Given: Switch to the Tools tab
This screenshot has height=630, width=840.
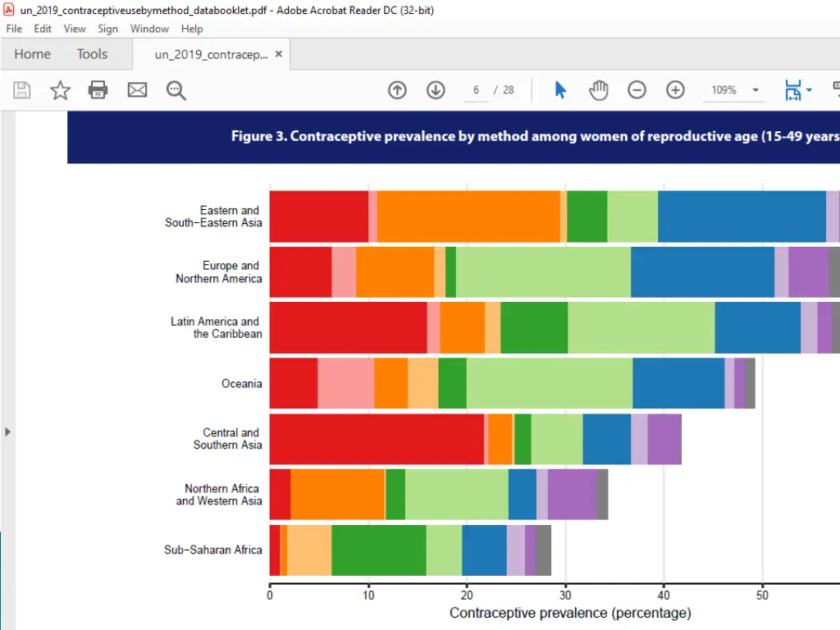Looking at the screenshot, I should (x=92, y=54).
